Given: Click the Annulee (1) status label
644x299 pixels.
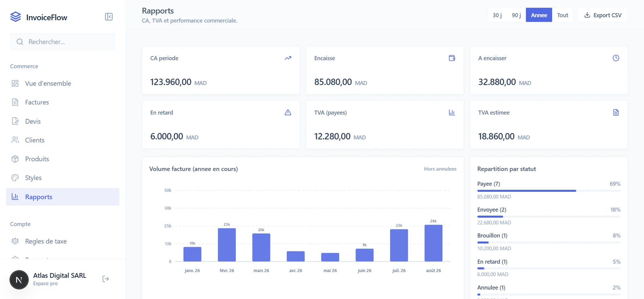Looking at the screenshot, I should 491,287.
